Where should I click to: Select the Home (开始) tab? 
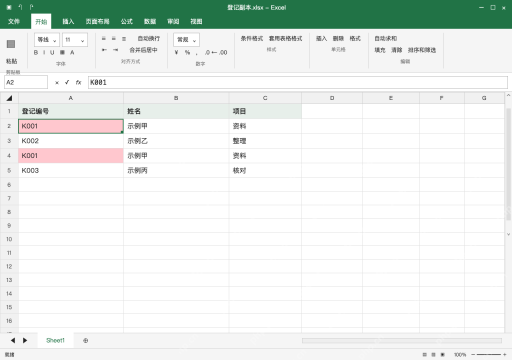pyautogui.click(x=41, y=21)
